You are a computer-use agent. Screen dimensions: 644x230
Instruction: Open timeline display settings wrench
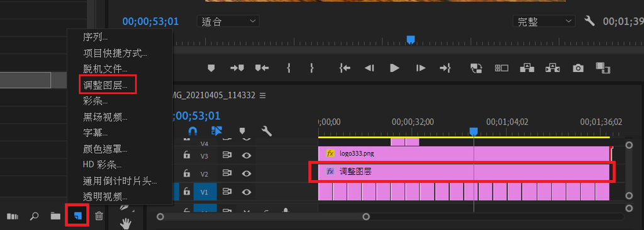point(267,131)
